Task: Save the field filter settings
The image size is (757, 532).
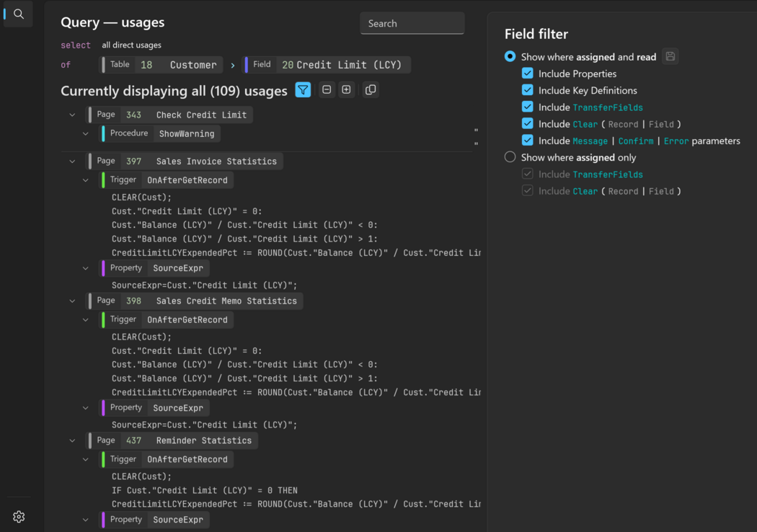Action: pos(670,56)
